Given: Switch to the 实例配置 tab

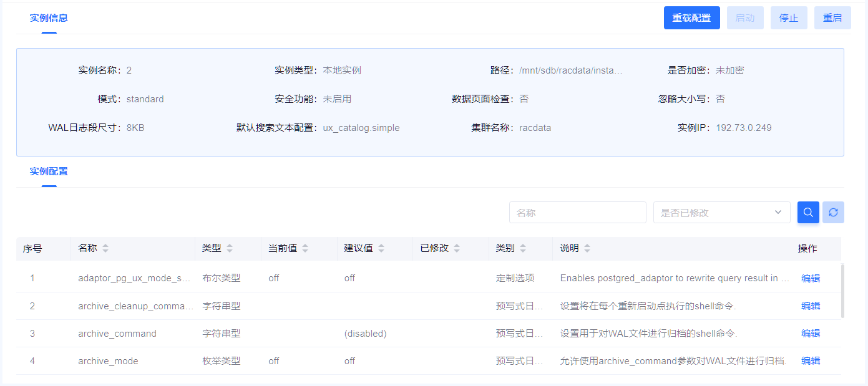Looking at the screenshot, I should 49,171.
